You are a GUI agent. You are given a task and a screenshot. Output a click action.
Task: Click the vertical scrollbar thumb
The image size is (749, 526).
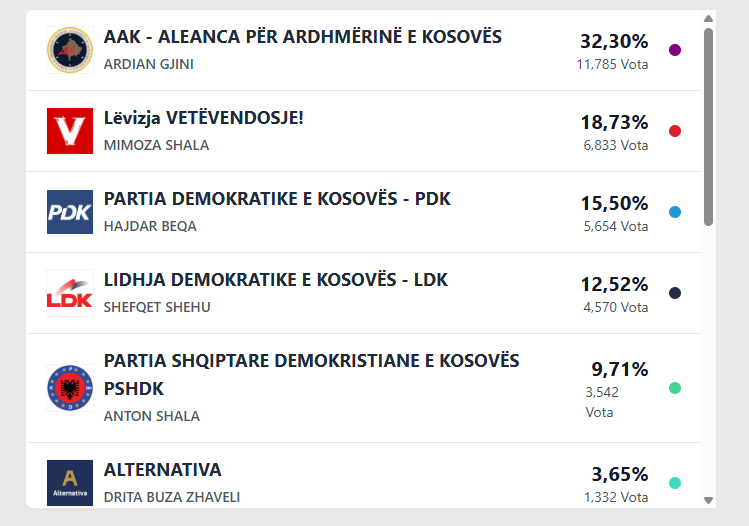click(708, 125)
